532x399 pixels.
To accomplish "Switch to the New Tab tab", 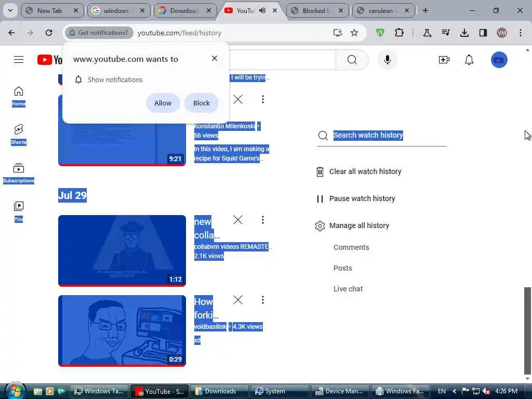I will [52, 10].
